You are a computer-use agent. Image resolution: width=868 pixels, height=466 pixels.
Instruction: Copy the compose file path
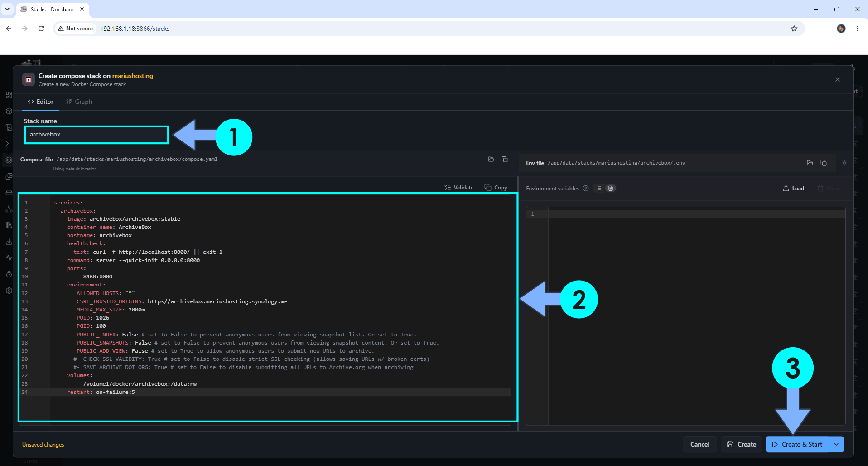pyautogui.click(x=505, y=159)
